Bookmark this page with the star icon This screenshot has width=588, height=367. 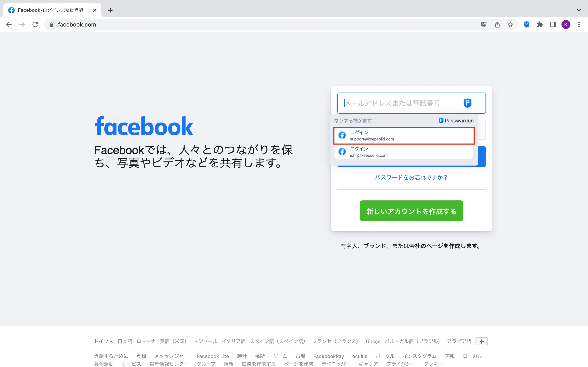click(510, 24)
